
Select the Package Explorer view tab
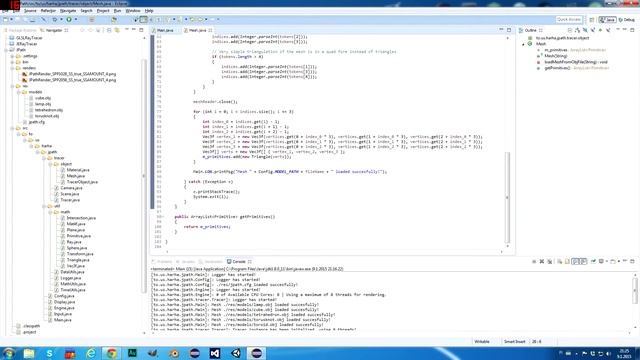pos(20,30)
